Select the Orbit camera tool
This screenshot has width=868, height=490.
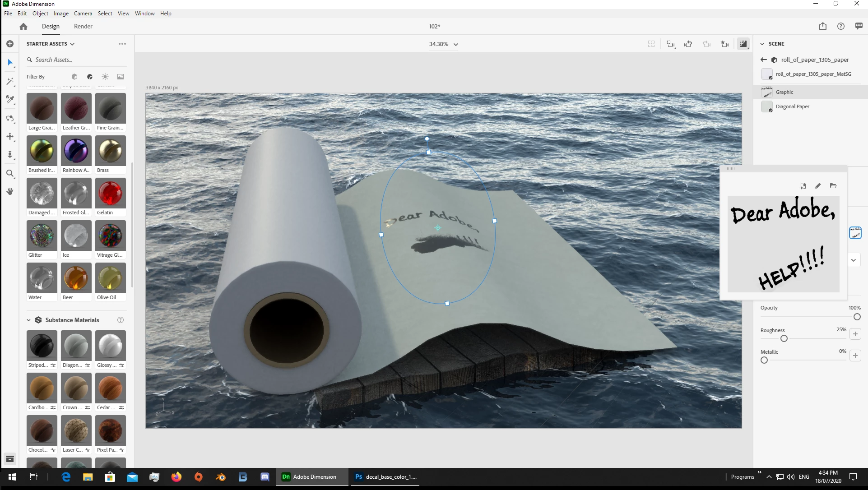[10, 119]
